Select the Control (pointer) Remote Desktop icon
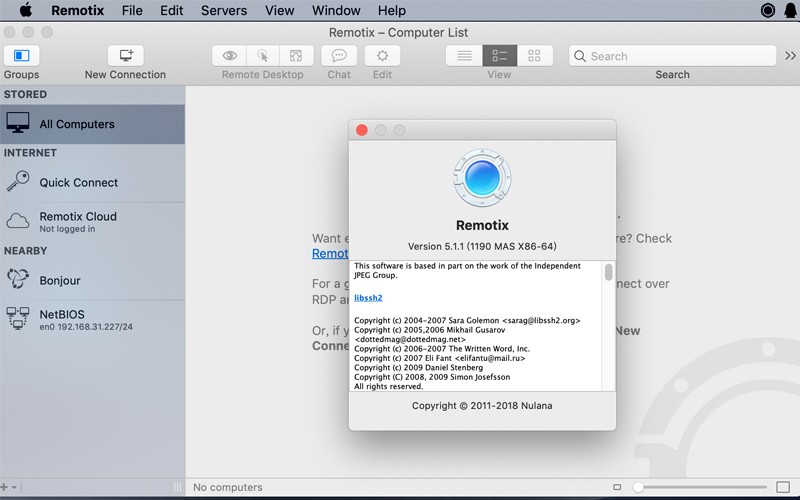 [x=263, y=56]
